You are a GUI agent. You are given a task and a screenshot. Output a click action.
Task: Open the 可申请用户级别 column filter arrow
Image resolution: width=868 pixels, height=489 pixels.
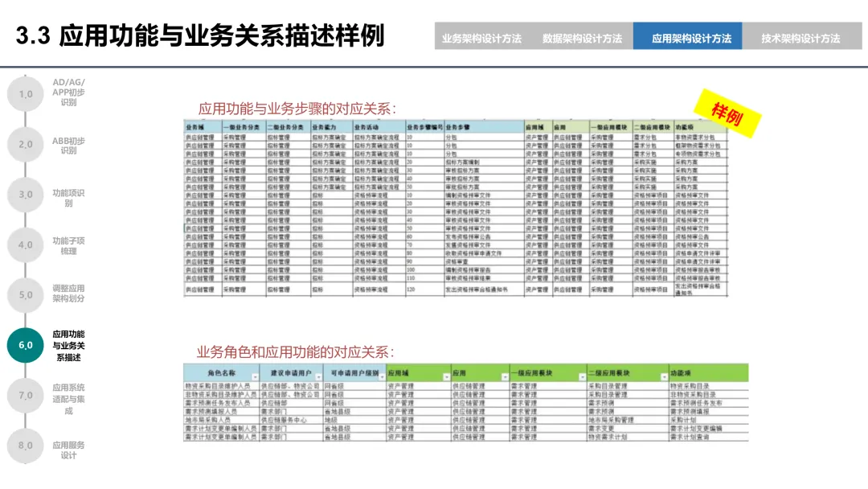382,377
